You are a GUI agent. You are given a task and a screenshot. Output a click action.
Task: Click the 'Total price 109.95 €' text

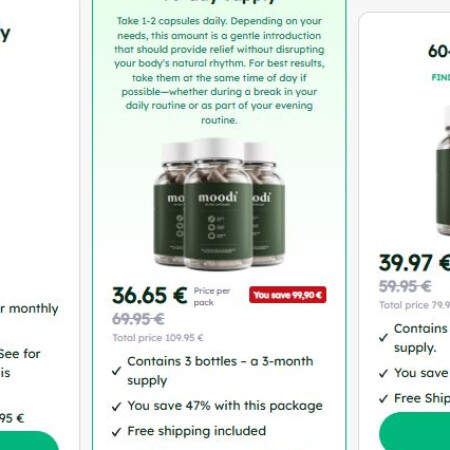pos(158,338)
